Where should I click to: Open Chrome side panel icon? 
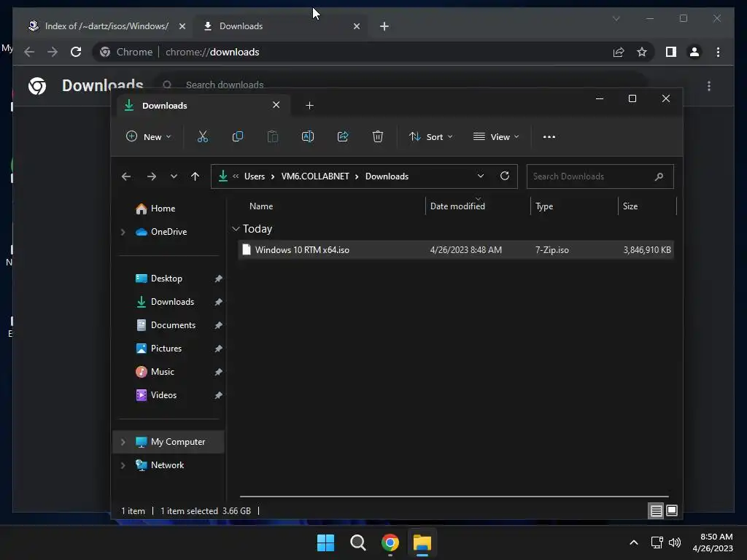point(671,52)
